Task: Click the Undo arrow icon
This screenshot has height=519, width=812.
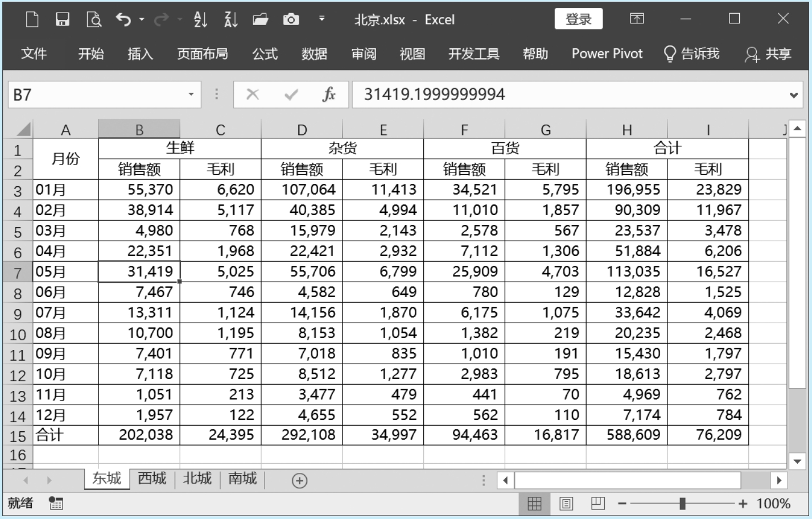Action: coord(123,20)
